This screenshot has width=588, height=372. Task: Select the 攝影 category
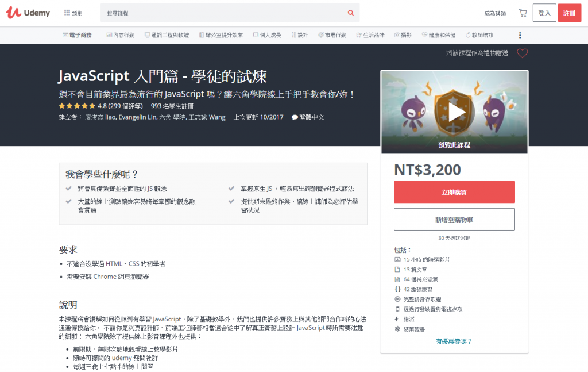403,35
